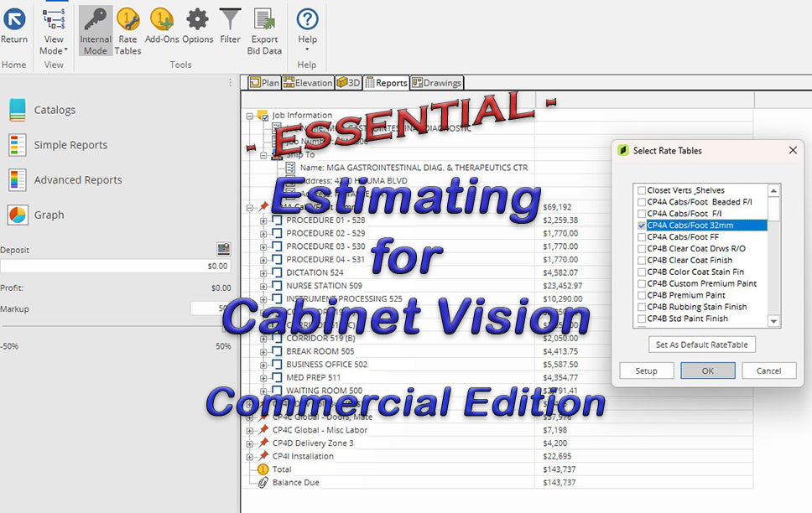Select the Graph panel
The width and height of the screenshot is (812, 513).
[49, 215]
